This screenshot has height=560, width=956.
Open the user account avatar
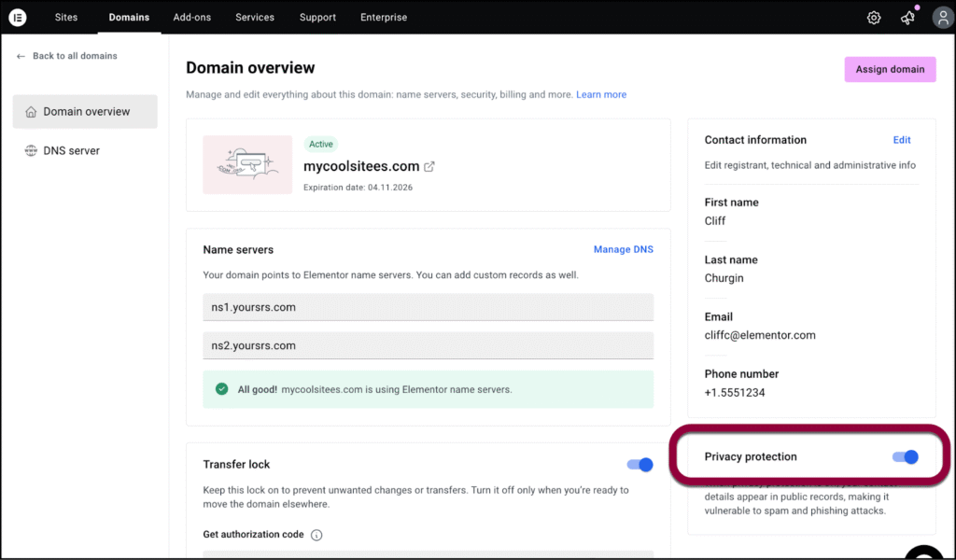(x=942, y=18)
